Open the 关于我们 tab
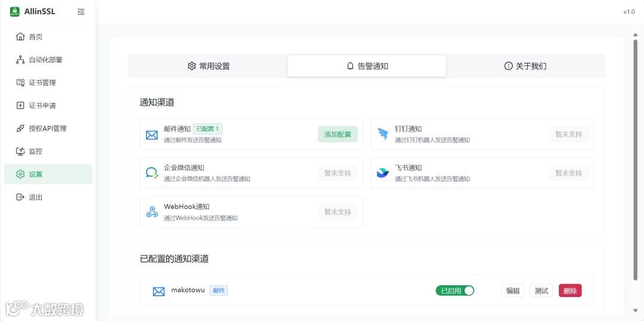Image resolution: width=644 pixels, height=321 pixels. (x=525, y=66)
